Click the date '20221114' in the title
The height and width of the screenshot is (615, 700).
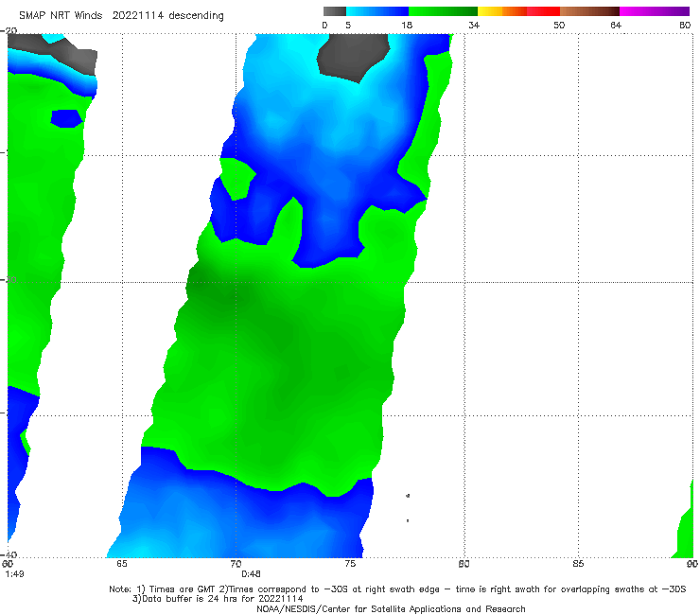click(137, 16)
